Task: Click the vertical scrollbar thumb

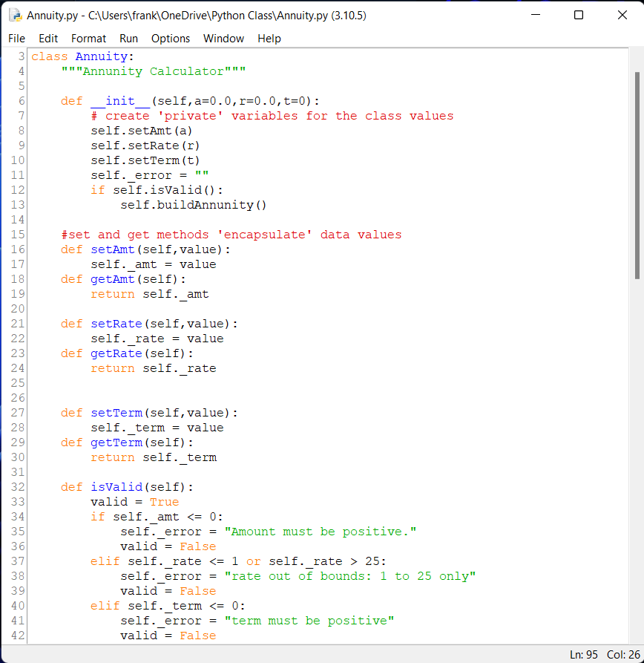Action: click(637, 175)
